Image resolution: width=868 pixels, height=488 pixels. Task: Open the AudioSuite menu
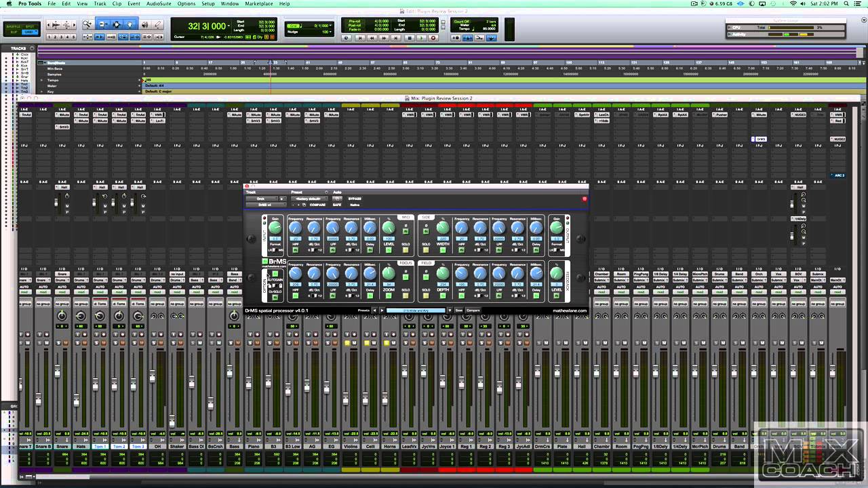tap(159, 3)
